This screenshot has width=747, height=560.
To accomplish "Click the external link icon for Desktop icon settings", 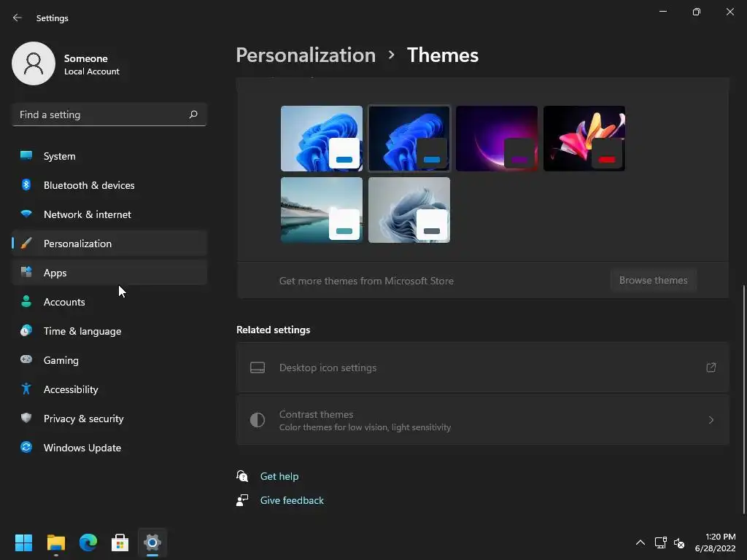I will (711, 367).
